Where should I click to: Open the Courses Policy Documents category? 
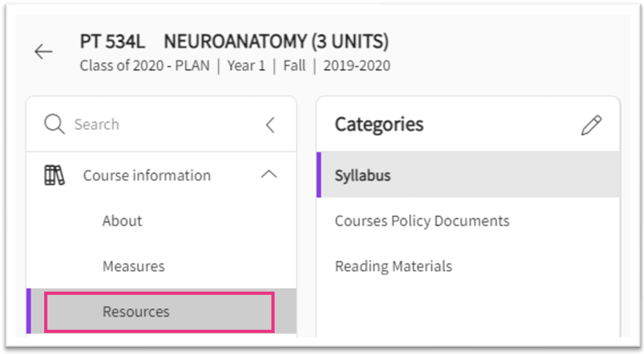(x=422, y=221)
